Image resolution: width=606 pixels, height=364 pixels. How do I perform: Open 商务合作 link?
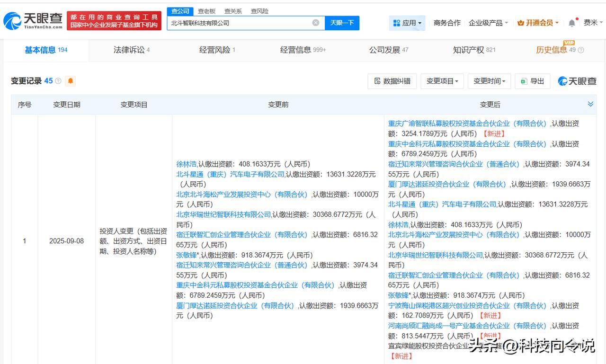pyautogui.click(x=447, y=23)
